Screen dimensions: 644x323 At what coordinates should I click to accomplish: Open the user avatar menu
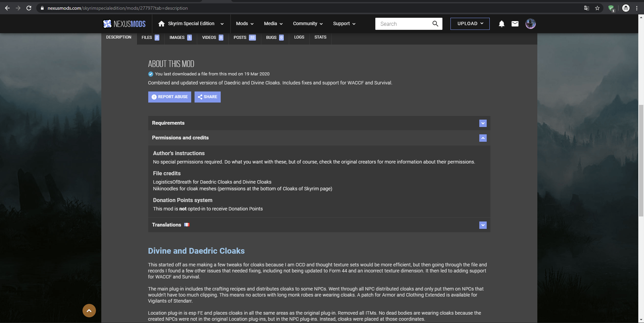click(x=530, y=24)
